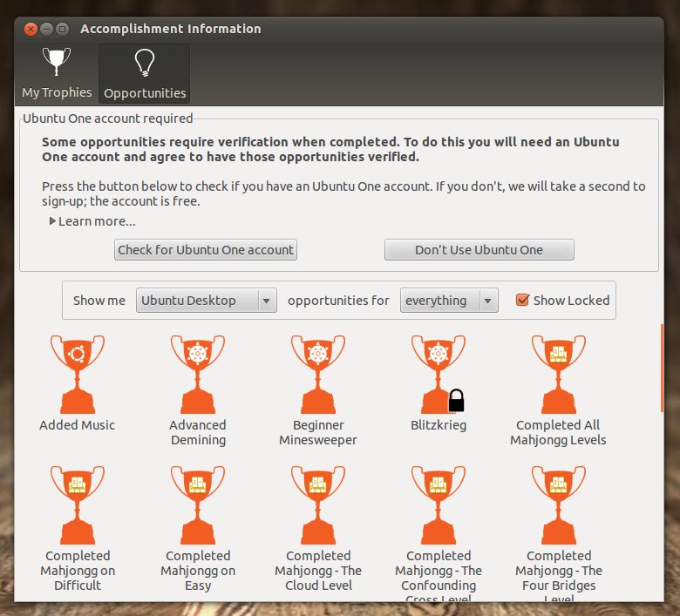Click the 'Beginner Minesweeper' label
The image size is (680, 616).
[x=318, y=432]
